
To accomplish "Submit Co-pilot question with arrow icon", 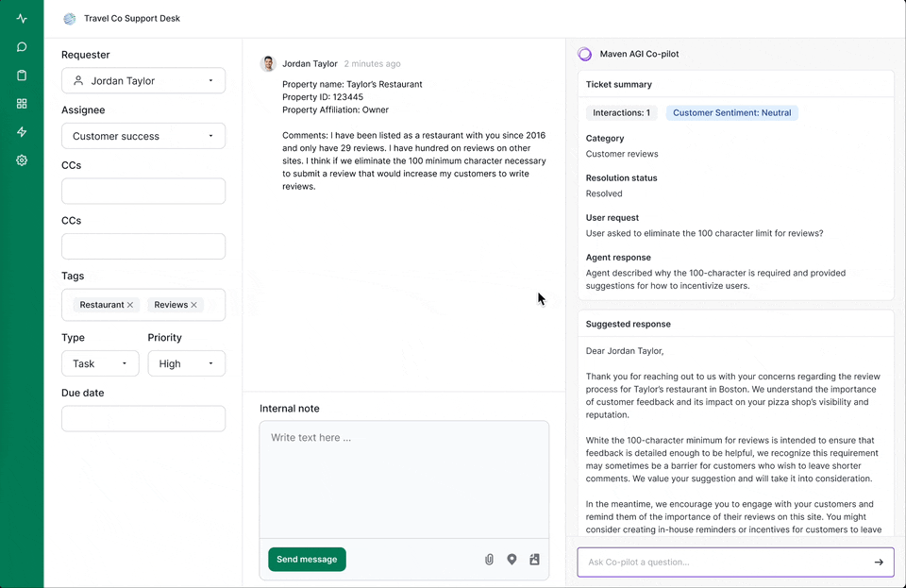I will 879,562.
